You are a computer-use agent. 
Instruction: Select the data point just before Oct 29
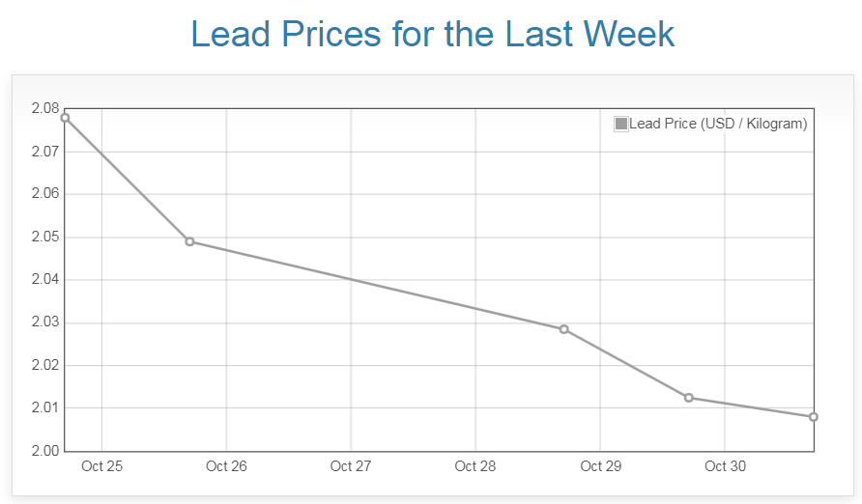564,329
